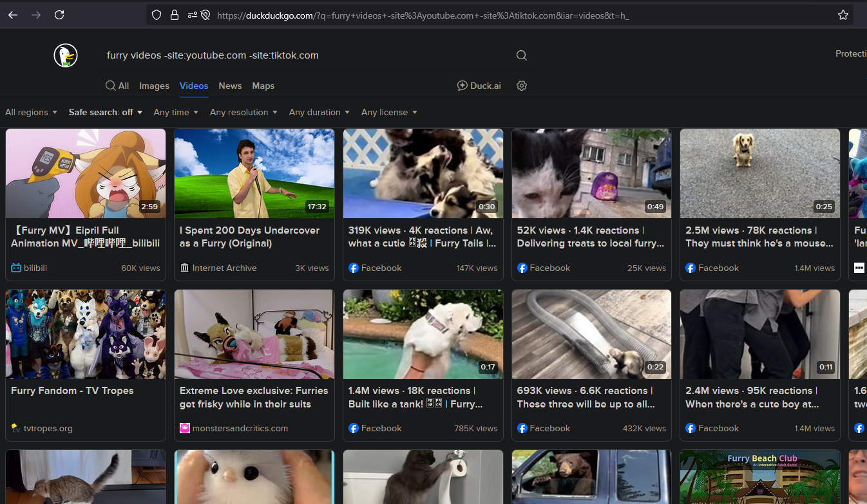Viewport: 867px width, 504px height.
Task: Click white dog by pool thumbnail 0:17
Action: (x=423, y=334)
